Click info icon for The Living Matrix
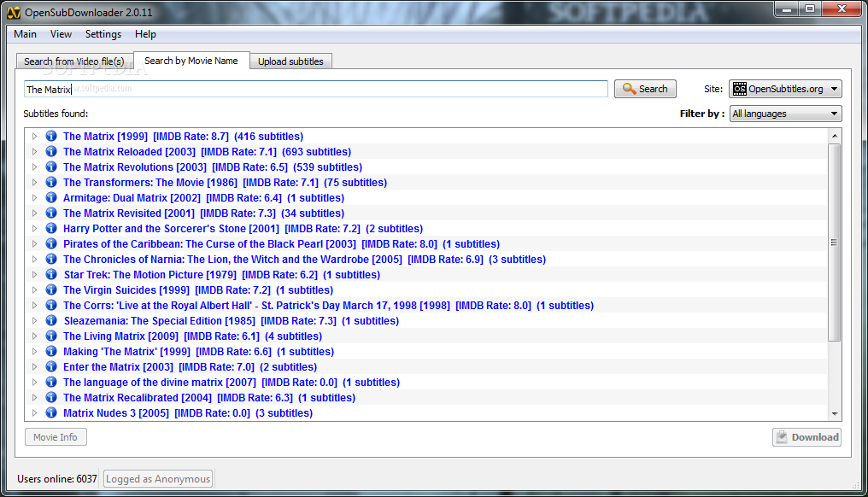Image resolution: width=868 pixels, height=497 pixels. tap(51, 336)
